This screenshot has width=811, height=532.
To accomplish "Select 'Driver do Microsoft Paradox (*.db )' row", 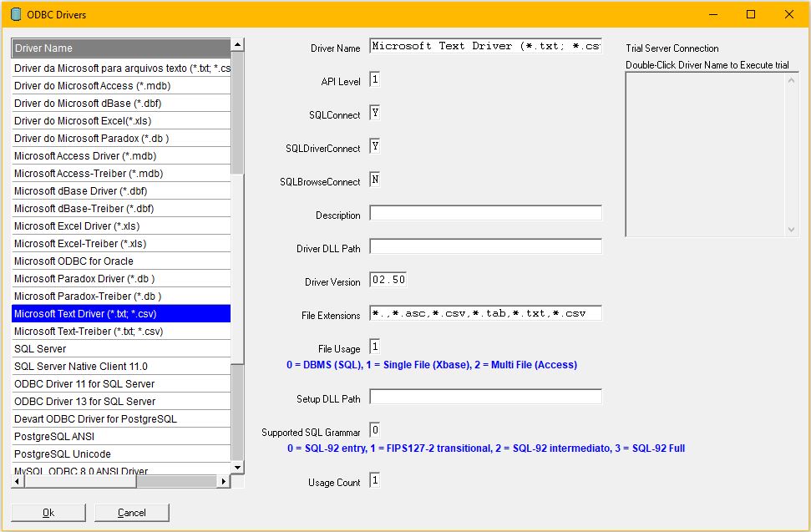I will click(121, 139).
